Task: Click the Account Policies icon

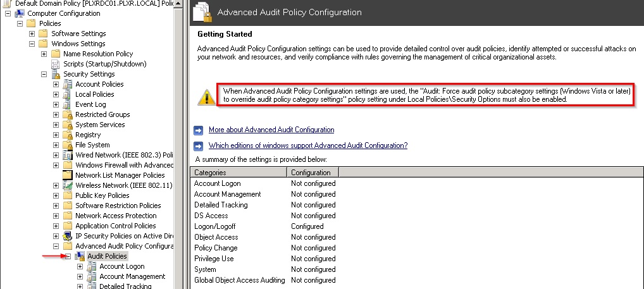Action: (67, 84)
